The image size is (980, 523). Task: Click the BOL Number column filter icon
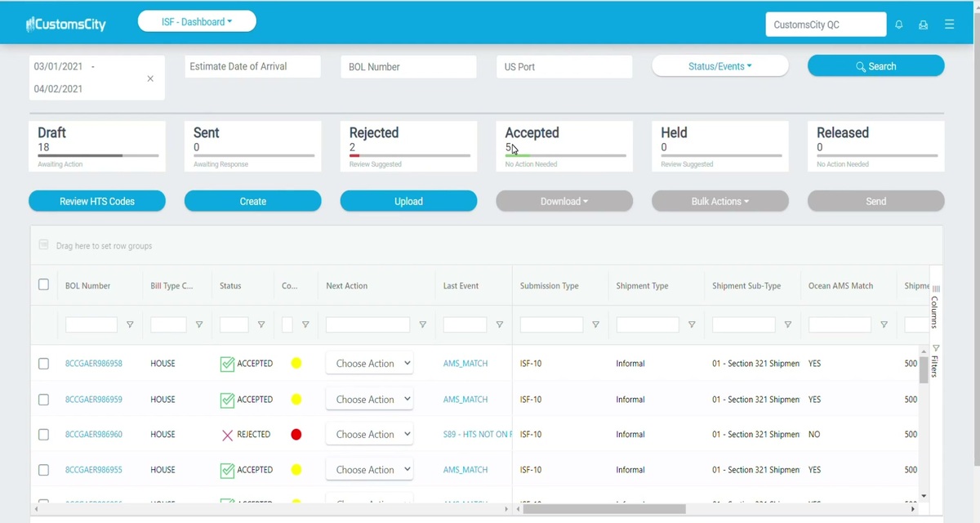coord(130,324)
